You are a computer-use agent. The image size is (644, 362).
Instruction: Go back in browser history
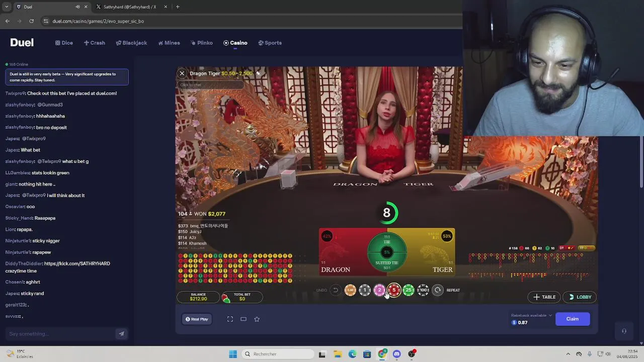click(7, 21)
